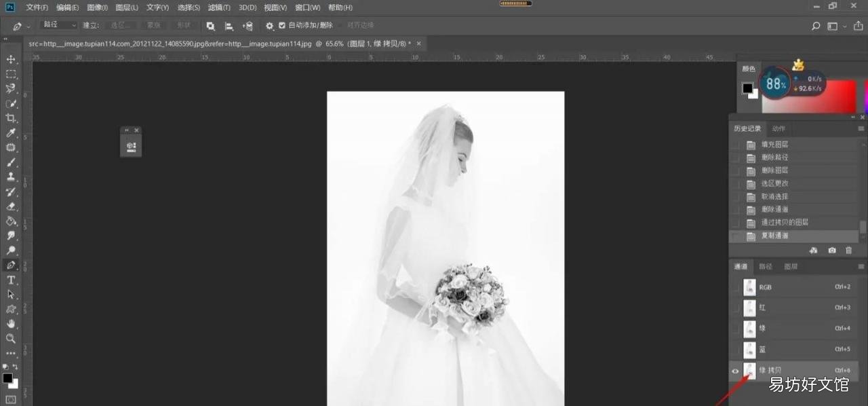Open the History panel flyout menu
Screen dimensions: 868x406
(x=861, y=128)
